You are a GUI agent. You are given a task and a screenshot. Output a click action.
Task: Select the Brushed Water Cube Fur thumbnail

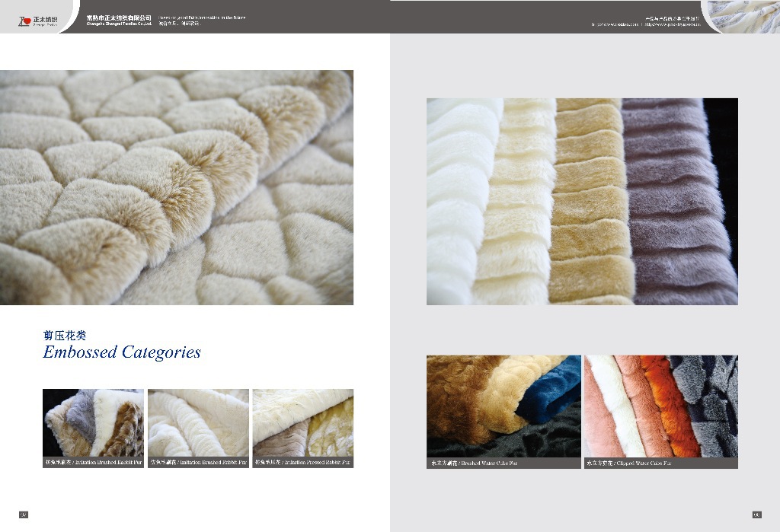pyautogui.click(x=503, y=406)
